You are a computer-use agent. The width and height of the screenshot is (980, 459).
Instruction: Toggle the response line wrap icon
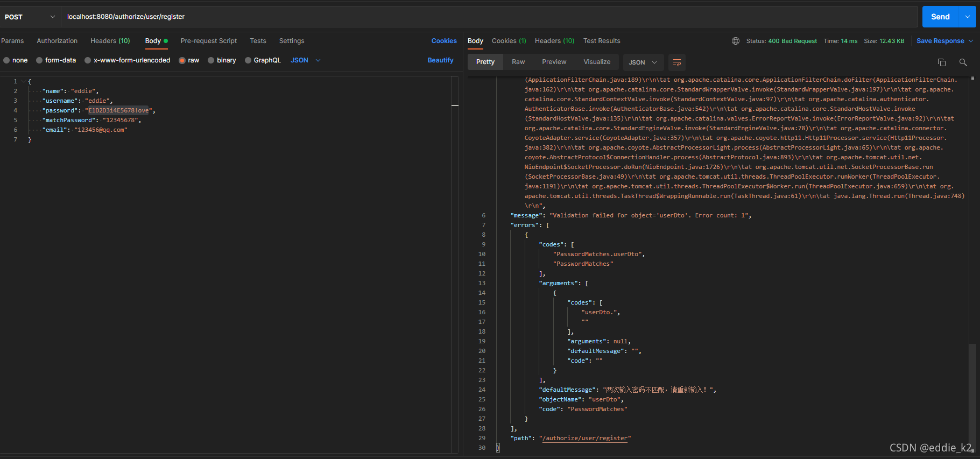point(677,62)
